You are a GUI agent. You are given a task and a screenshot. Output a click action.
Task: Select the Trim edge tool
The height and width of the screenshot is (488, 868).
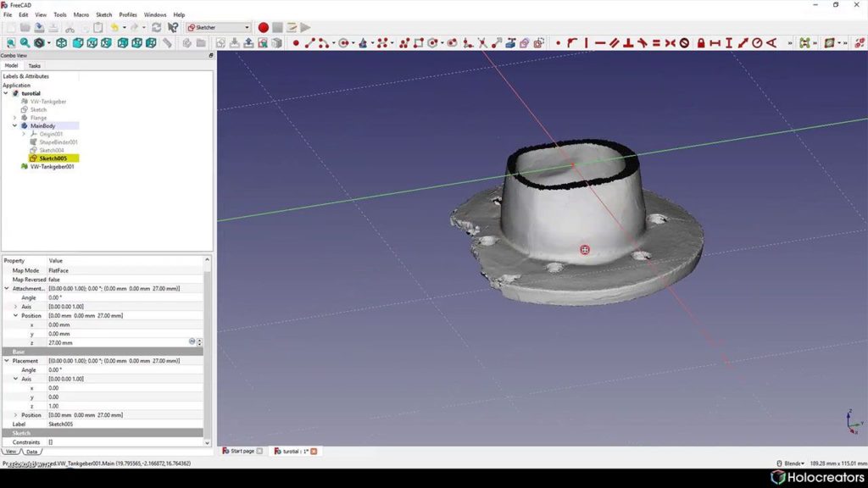pos(482,43)
